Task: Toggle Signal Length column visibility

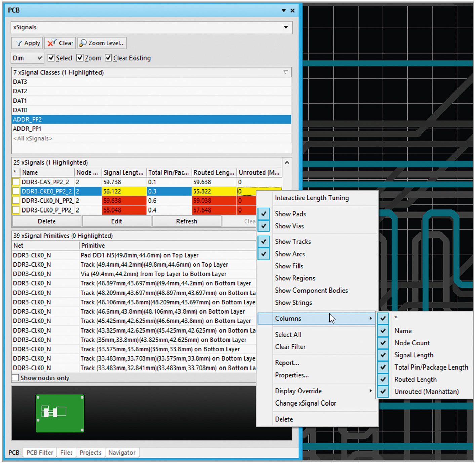Action: click(425, 355)
